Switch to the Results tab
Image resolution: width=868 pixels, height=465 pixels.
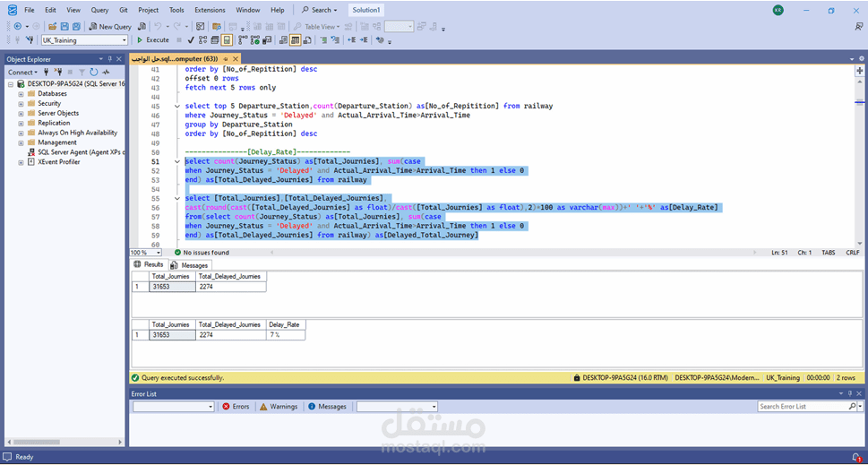click(149, 264)
